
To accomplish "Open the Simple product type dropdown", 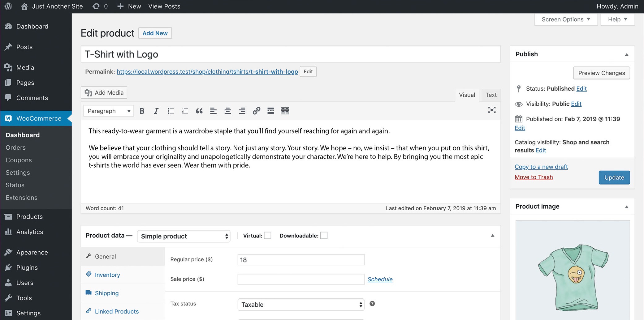I will (184, 236).
